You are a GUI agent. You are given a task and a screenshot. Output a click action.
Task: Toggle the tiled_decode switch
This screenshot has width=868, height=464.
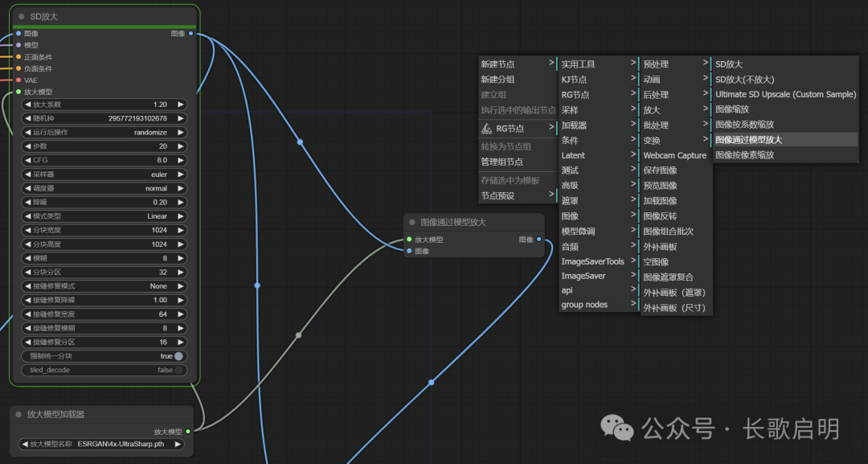[x=178, y=370]
